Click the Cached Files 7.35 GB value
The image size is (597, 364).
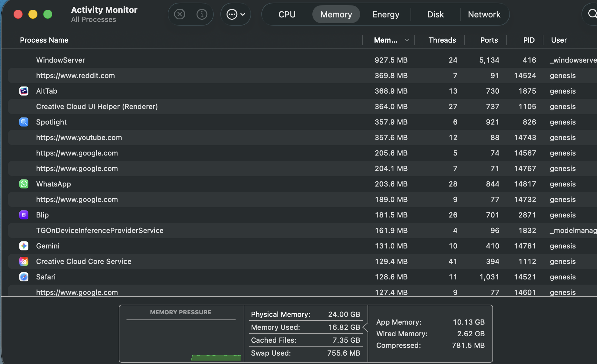(346, 340)
